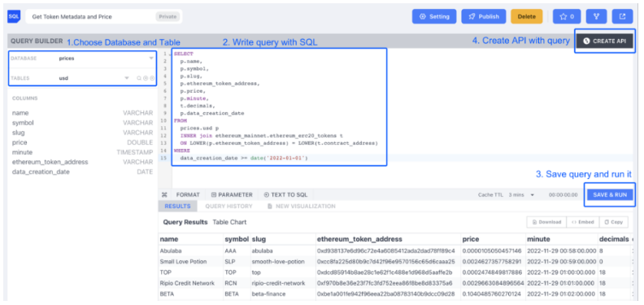Viewport: 644px width, 305px height.
Task: Copy the query results
Action: 614,222
